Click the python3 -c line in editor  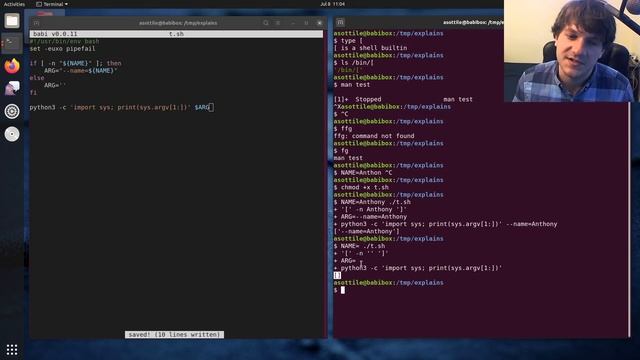tap(121, 107)
